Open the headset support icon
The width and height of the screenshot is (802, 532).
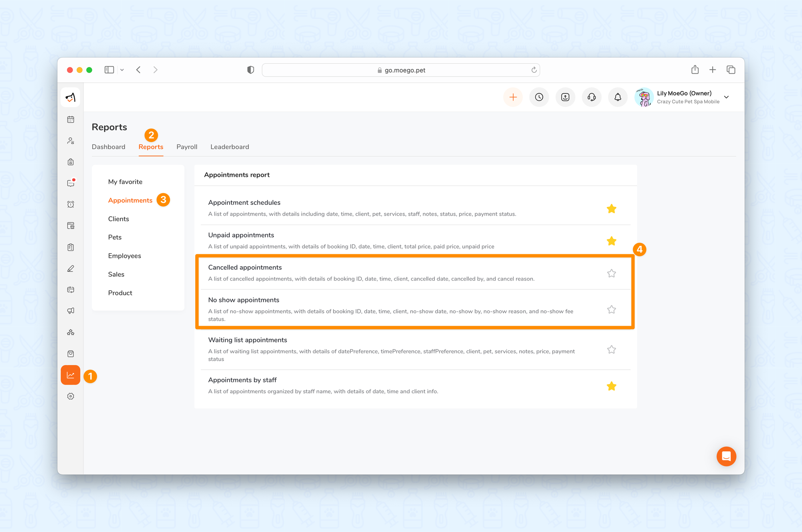point(591,97)
